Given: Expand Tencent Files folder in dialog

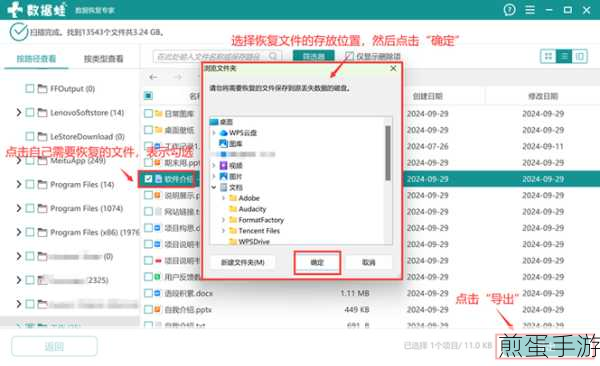Looking at the screenshot, I should pyautogui.click(x=223, y=230).
